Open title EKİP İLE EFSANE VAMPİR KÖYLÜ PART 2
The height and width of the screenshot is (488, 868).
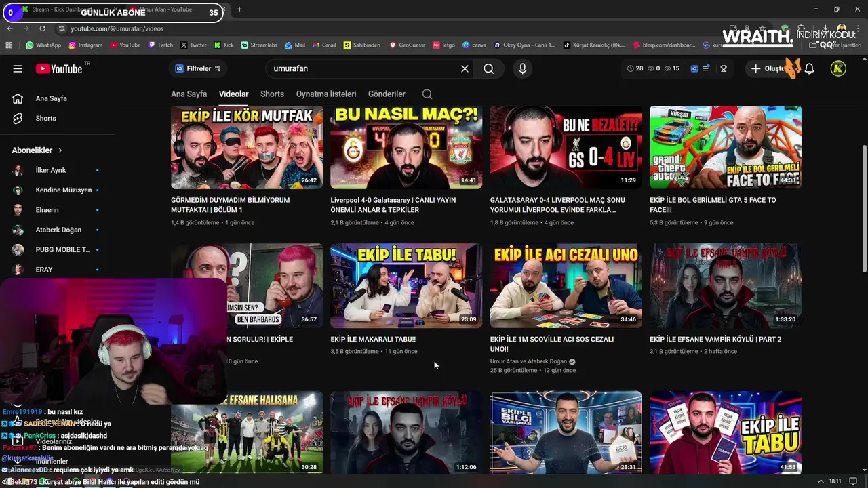click(x=715, y=339)
